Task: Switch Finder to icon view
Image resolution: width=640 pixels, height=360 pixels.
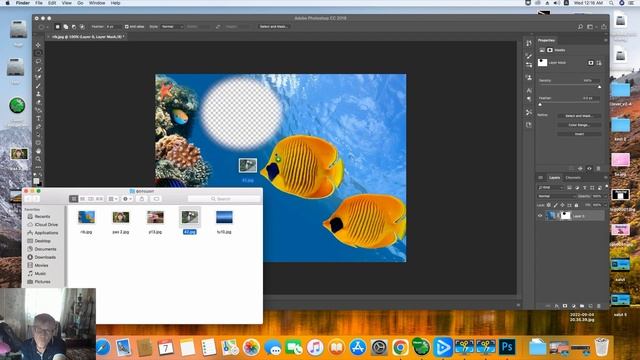Action: point(73,199)
